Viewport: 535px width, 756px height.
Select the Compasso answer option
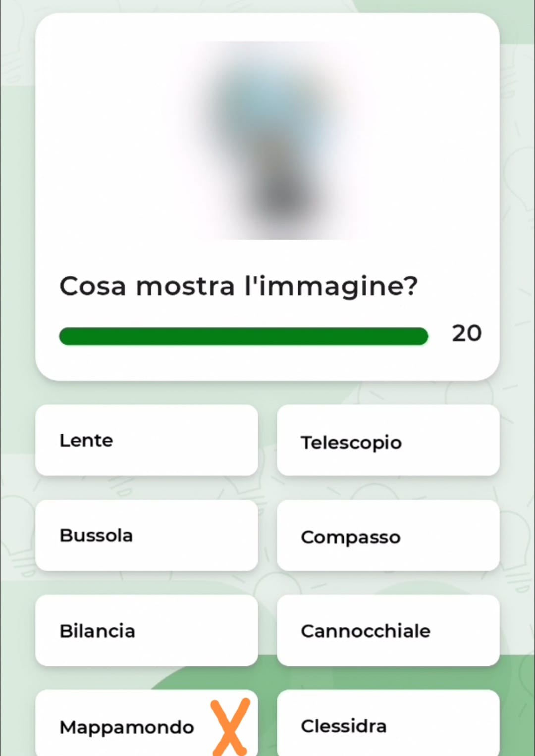[388, 535]
